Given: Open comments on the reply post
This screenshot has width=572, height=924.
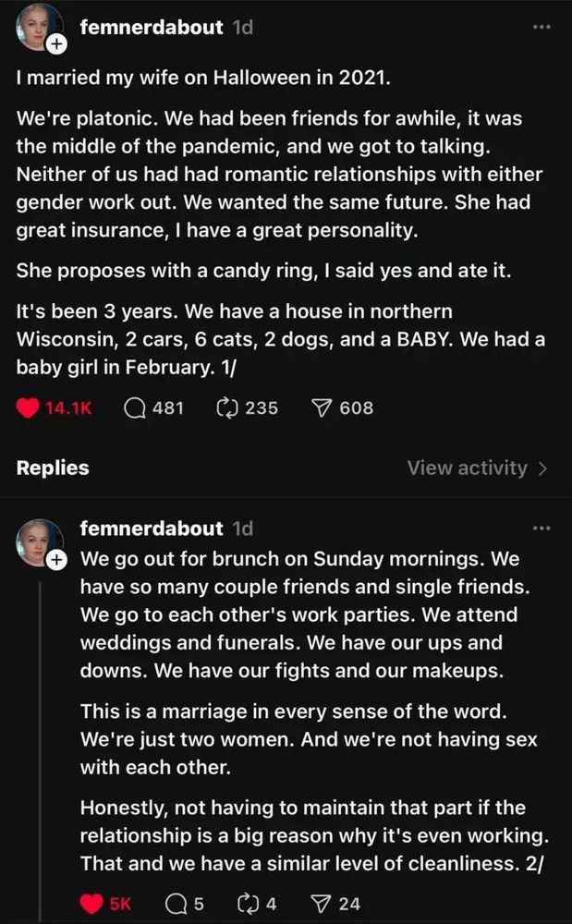Looking at the screenshot, I should pos(175,903).
